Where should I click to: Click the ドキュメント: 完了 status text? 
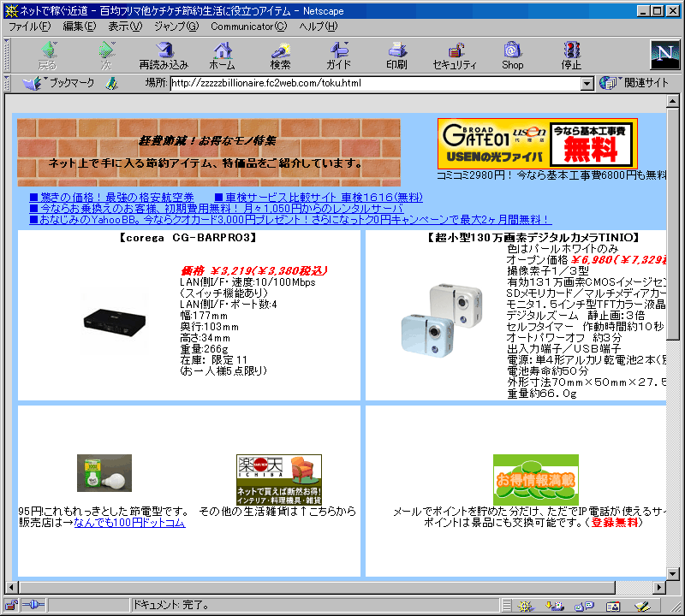tap(170, 605)
